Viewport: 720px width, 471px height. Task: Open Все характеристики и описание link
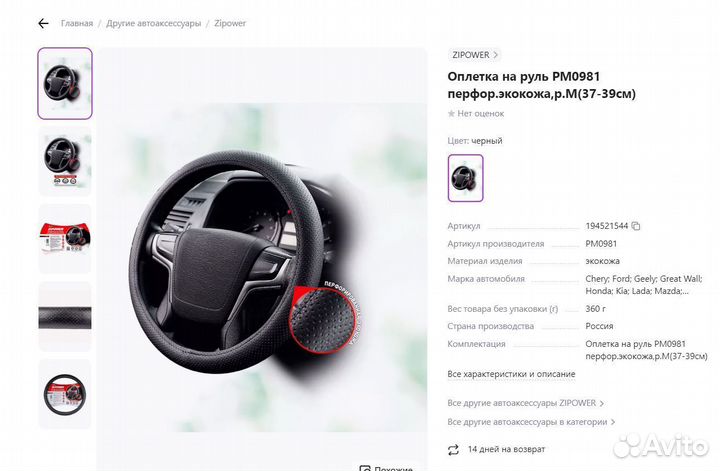click(x=511, y=374)
